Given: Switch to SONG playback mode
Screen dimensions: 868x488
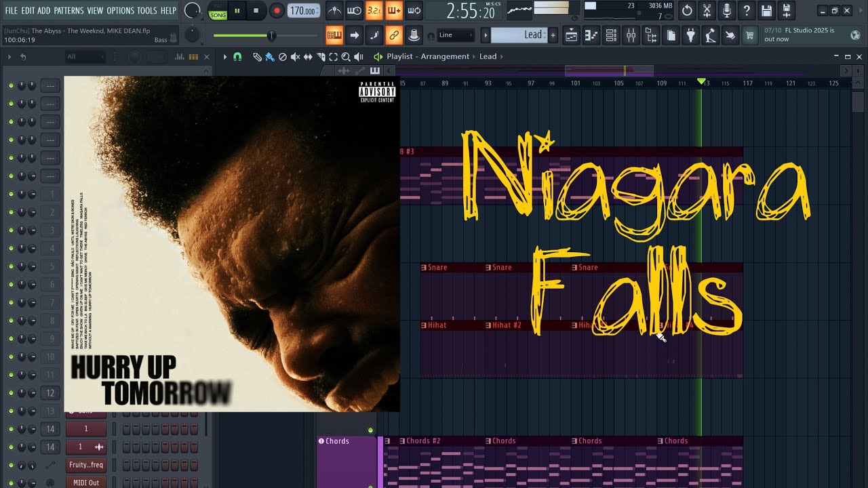Looking at the screenshot, I should [x=218, y=15].
